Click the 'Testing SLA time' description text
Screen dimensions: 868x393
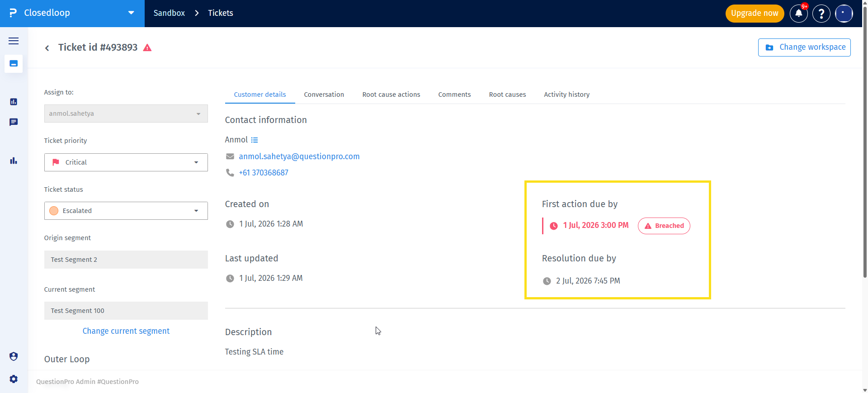tap(254, 352)
